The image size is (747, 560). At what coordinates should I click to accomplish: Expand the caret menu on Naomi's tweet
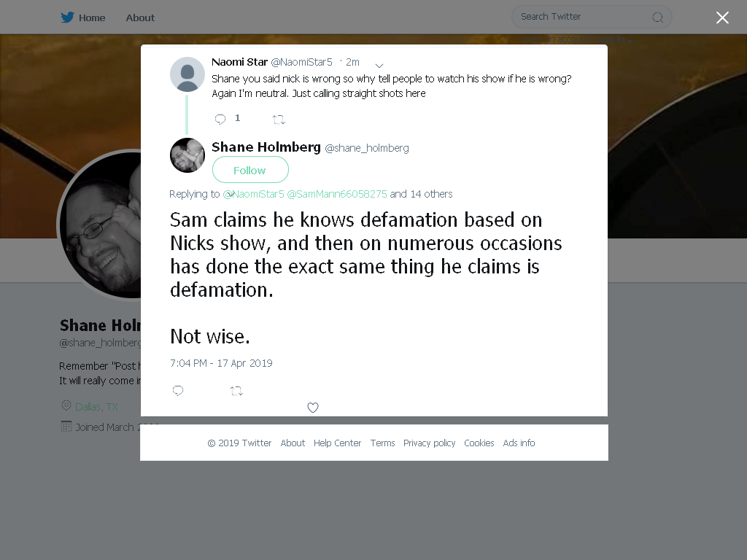(x=379, y=65)
